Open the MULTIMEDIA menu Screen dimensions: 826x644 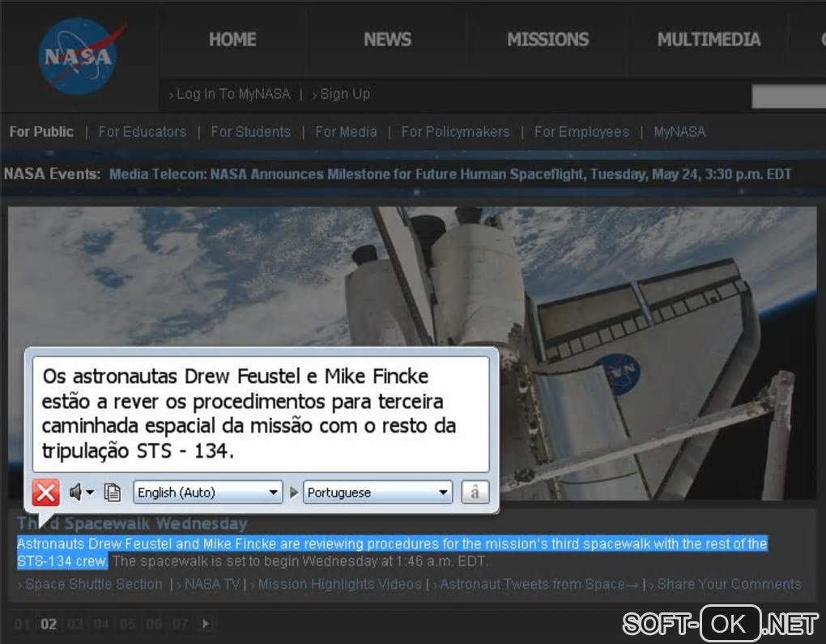click(x=709, y=40)
